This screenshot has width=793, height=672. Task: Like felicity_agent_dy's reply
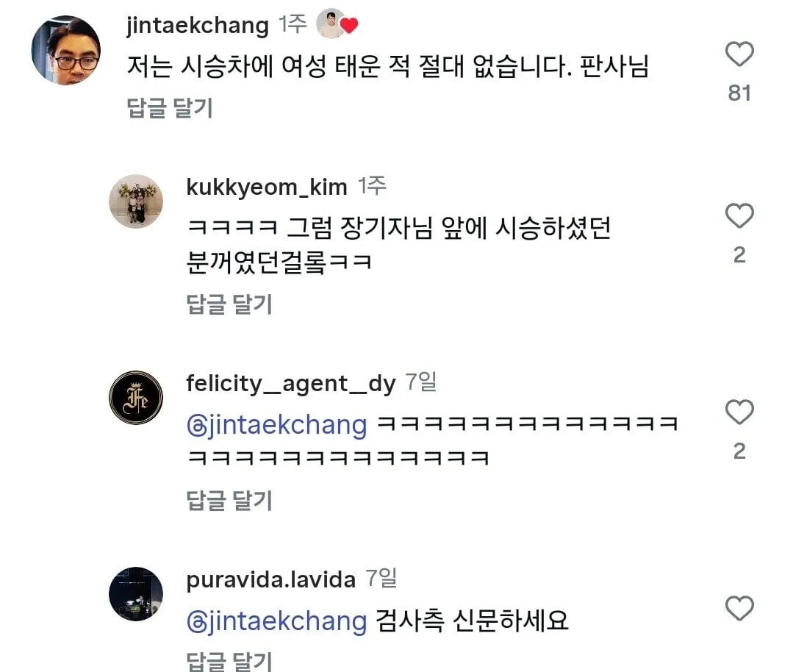point(739,412)
